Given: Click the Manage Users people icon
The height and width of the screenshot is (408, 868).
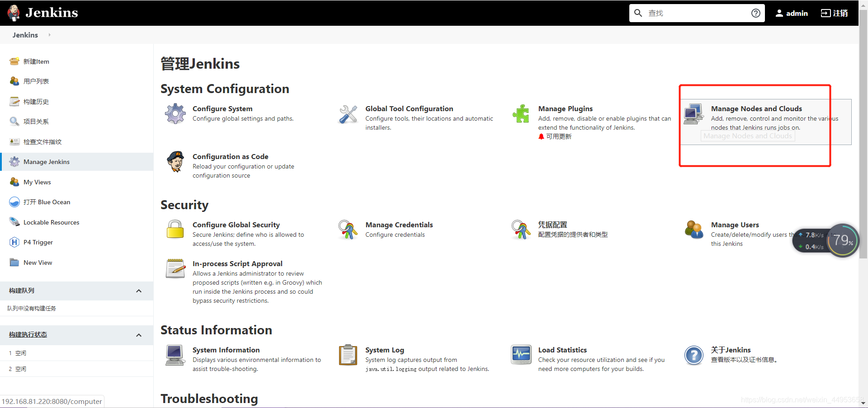Looking at the screenshot, I should click(x=694, y=230).
